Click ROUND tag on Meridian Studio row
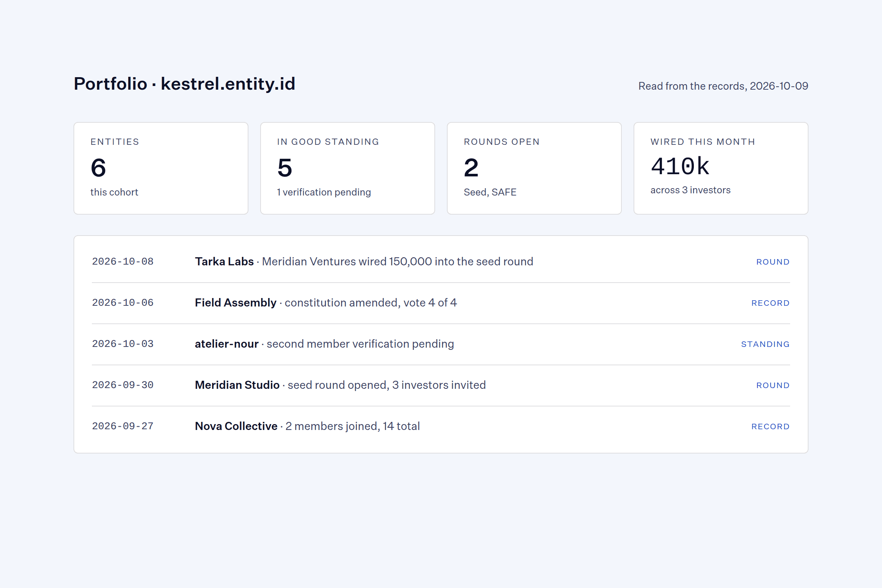The width and height of the screenshot is (882, 588). click(x=773, y=386)
